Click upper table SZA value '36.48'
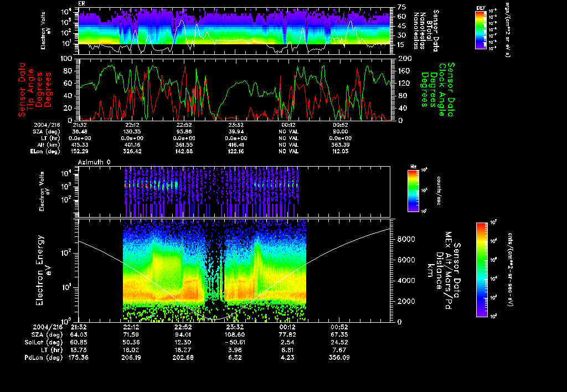Screen dimensions: 567x392 pos(80,132)
